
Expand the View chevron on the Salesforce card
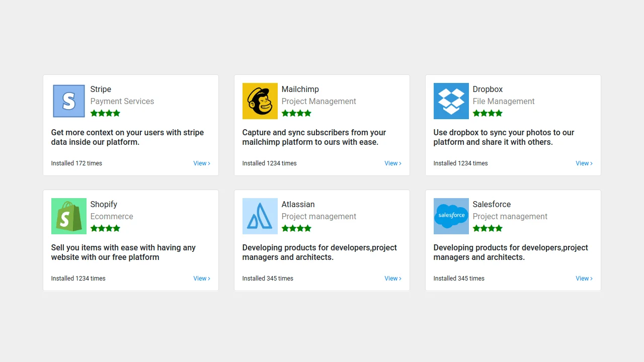click(591, 278)
